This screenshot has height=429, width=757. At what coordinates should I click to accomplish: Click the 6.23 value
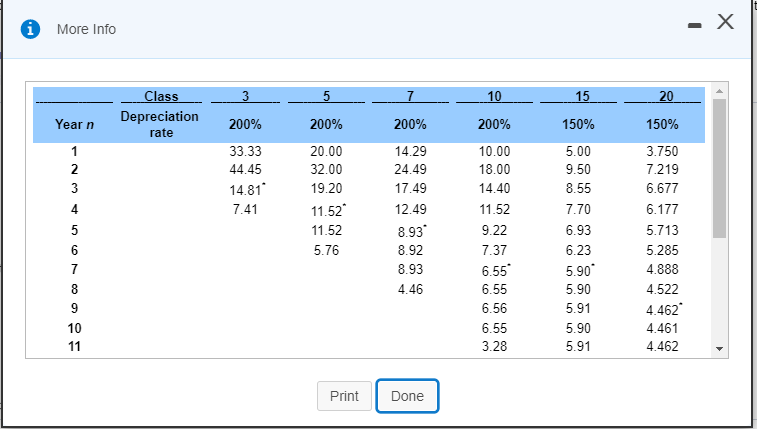tap(578, 250)
